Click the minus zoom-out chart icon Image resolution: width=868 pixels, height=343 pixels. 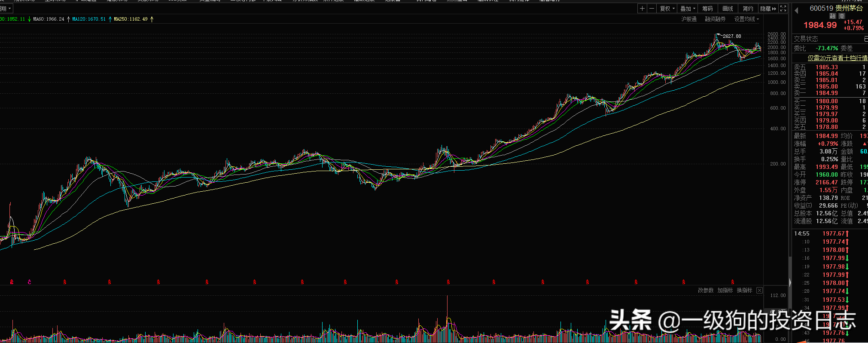pyautogui.click(x=652, y=9)
